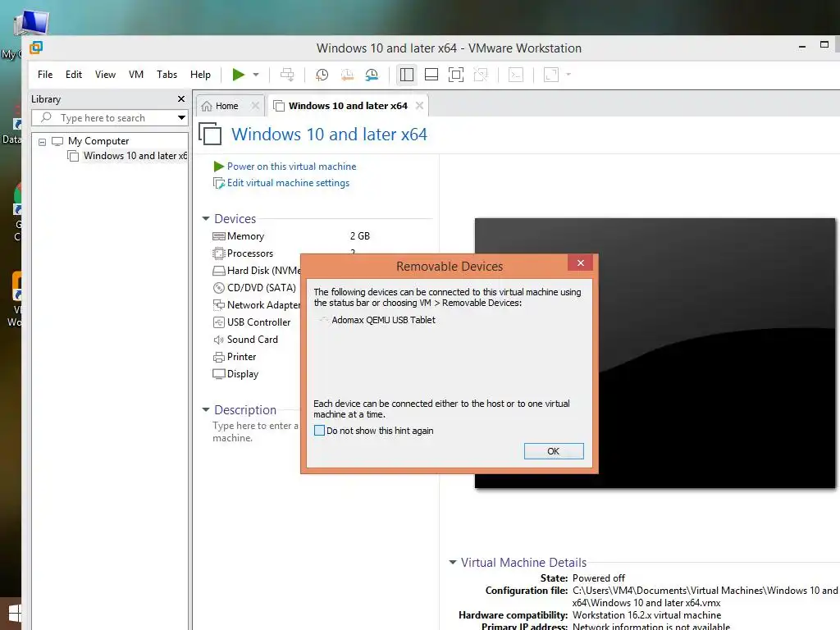Open the File menu
The height and width of the screenshot is (630, 840).
[x=45, y=75]
